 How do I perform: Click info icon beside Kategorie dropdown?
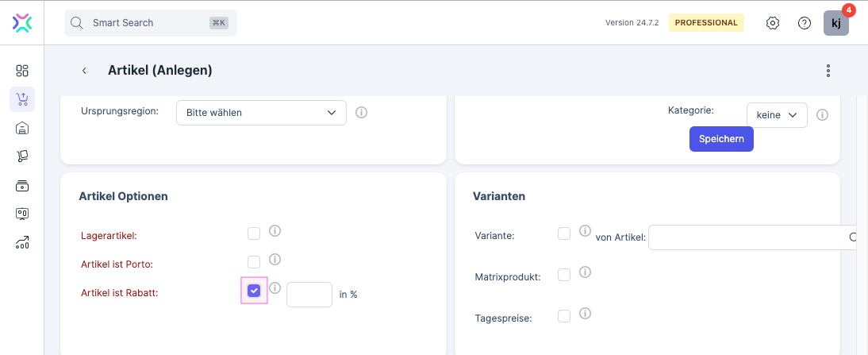click(823, 115)
